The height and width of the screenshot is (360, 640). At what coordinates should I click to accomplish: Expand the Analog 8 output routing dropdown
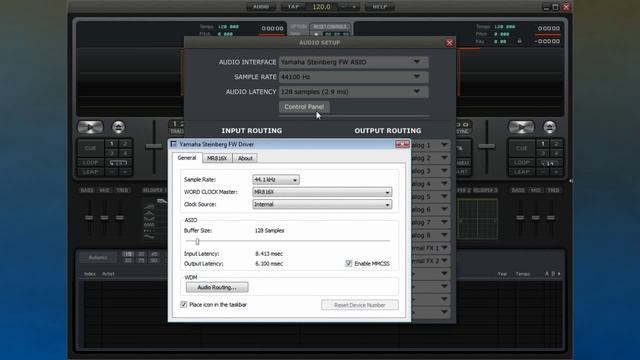(x=430, y=235)
